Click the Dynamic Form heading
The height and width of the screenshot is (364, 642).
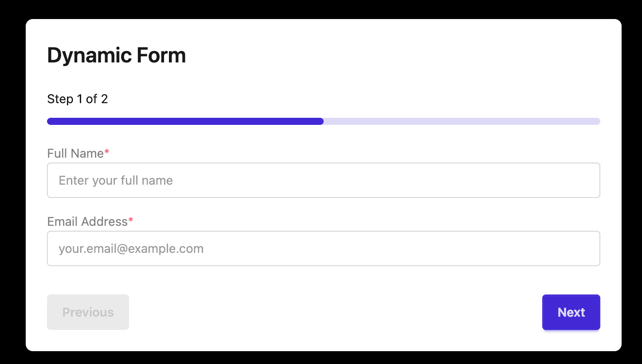click(x=116, y=56)
